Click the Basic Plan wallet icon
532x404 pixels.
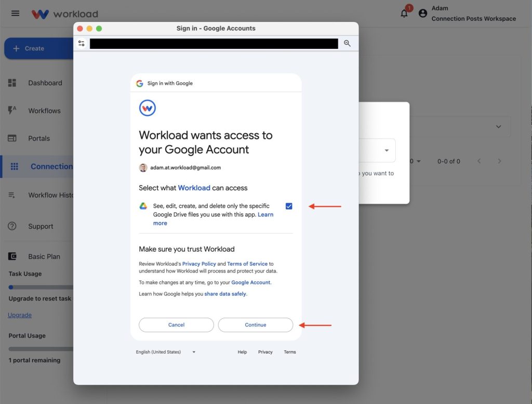12,256
